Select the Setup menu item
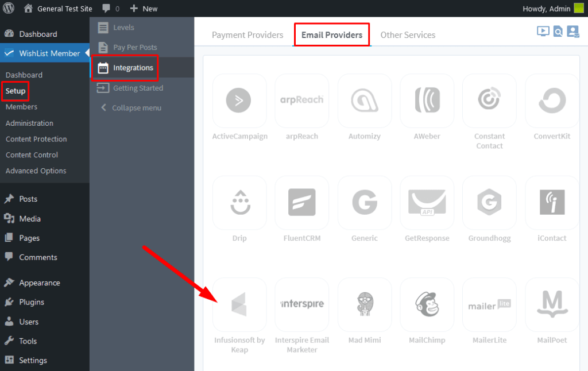This screenshot has width=588, height=371. click(16, 91)
